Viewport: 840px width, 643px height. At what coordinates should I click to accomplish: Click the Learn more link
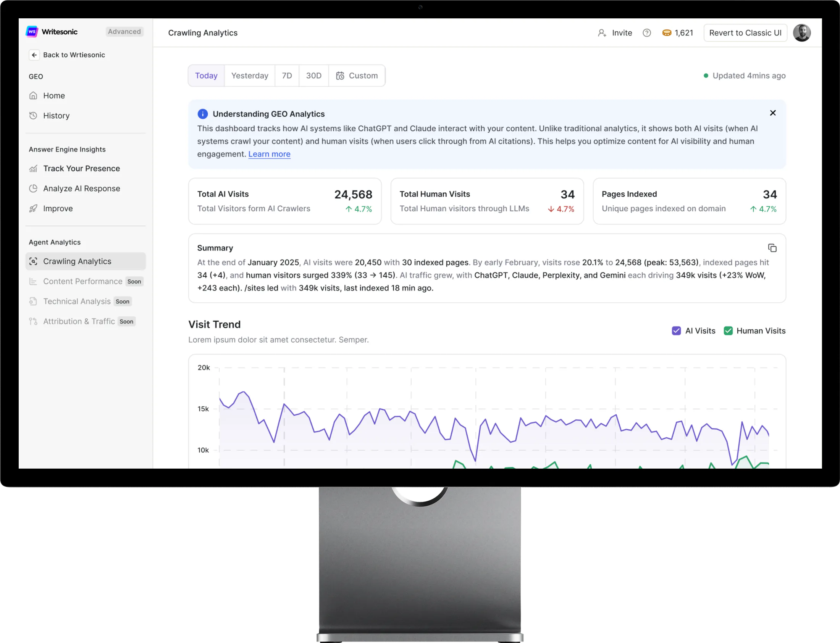(x=269, y=154)
